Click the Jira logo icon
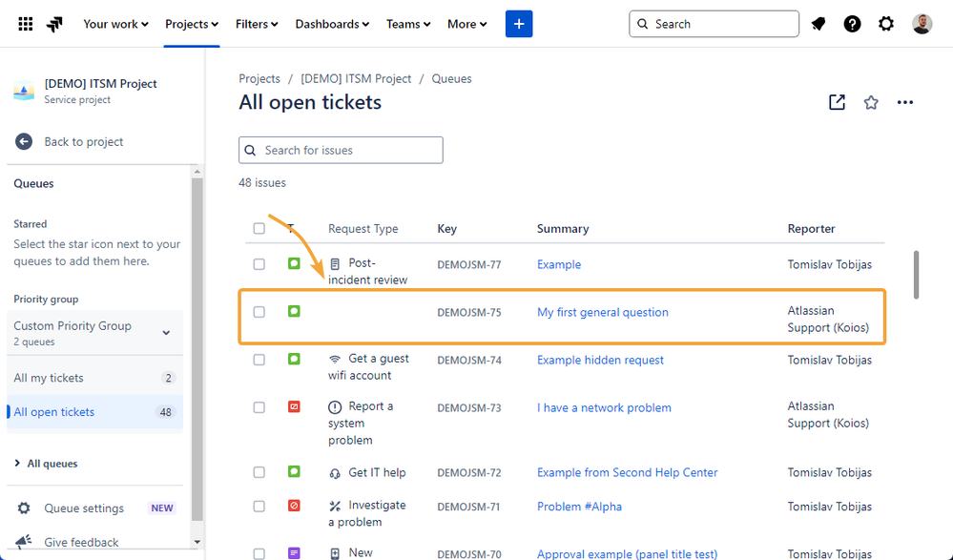 pyautogui.click(x=54, y=24)
